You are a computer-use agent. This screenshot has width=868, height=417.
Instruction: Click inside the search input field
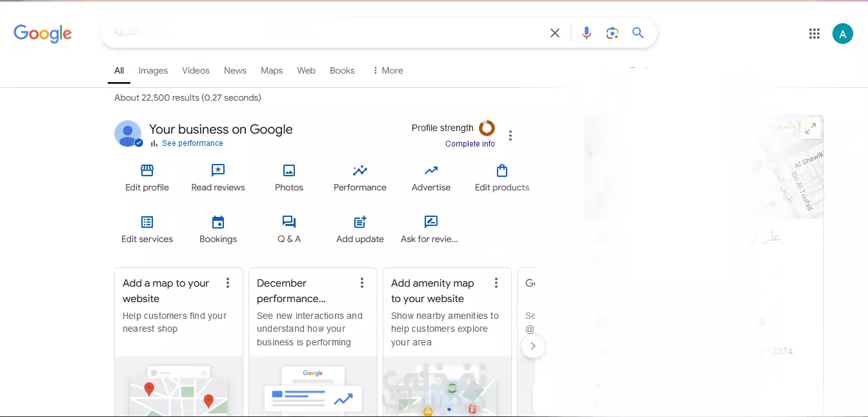click(x=326, y=33)
